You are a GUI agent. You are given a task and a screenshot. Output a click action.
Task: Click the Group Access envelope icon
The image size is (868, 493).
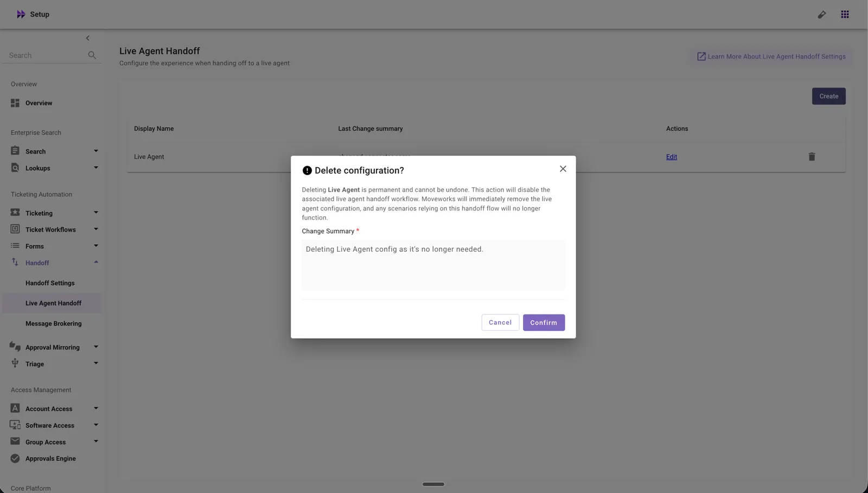[15, 441]
